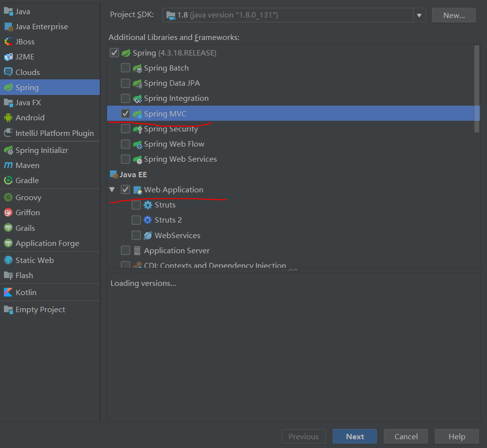Select the Static Web globe icon
This screenshot has width=487, height=448.
pyautogui.click(x=8, y=260)
